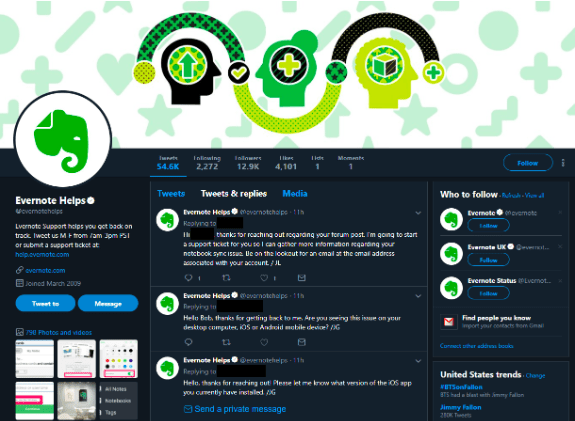The image size is (575, 421).
Task: Click envelope icon on first tweet
Action: point(302,278)
